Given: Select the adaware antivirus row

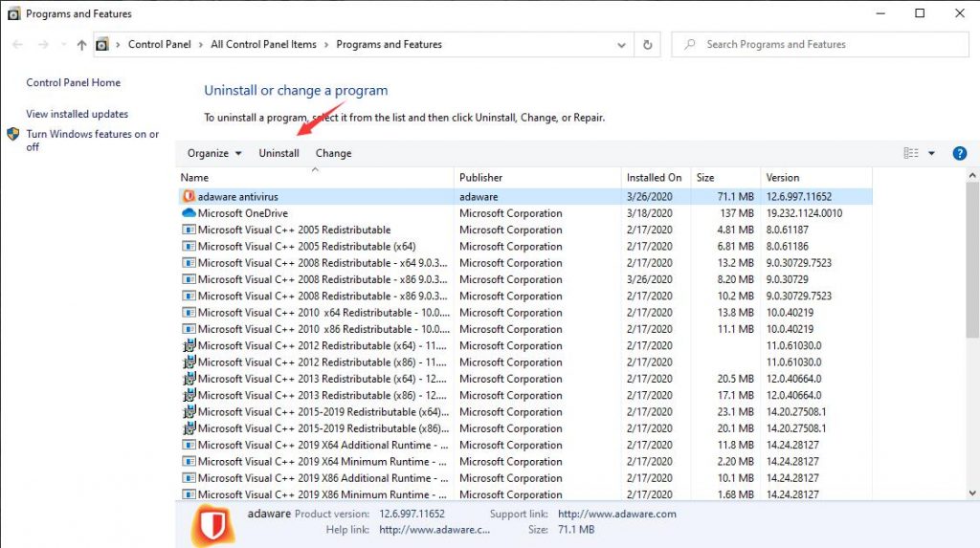Looking at the screenshot, I should [525, 196].
